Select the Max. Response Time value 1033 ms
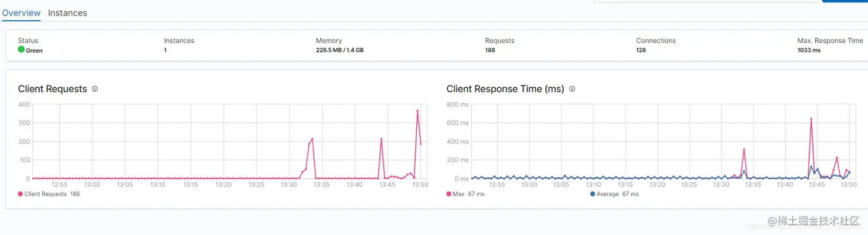This screenshot has height=235, width=868. pos(809,50)
